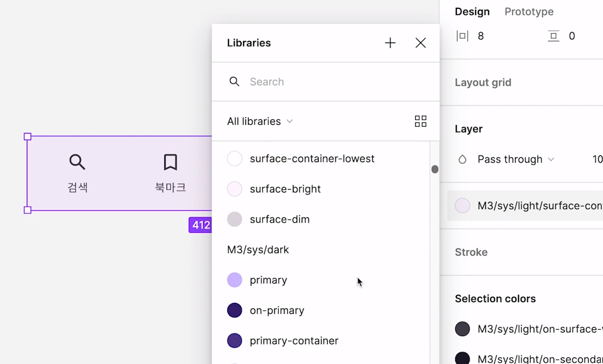
Task: Choose the on-primary dark color
Action: [x=321, y=310]
